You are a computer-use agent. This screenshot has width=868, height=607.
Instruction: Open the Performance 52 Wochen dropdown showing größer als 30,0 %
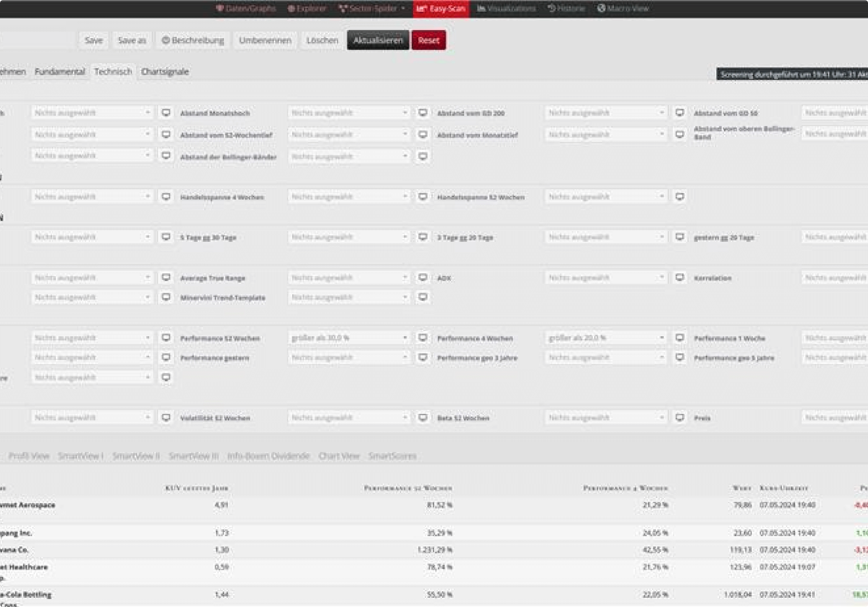point(349,338)
